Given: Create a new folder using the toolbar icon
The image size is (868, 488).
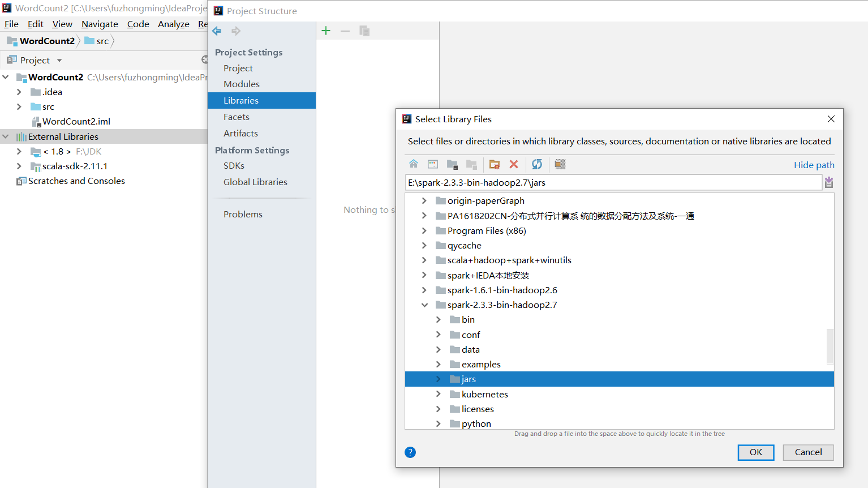Looking at the screenshot, I should pos(494,164).
